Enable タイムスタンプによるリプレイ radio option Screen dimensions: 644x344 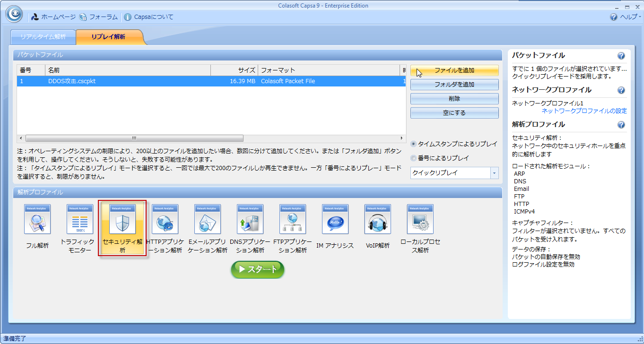click(414, 144)
